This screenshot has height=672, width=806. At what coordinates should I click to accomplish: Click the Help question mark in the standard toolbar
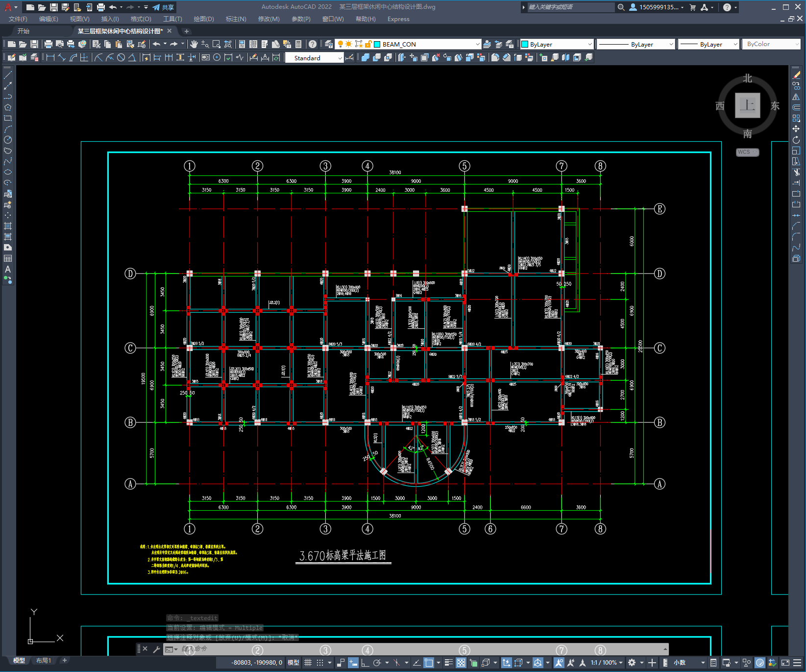point(312,44)
